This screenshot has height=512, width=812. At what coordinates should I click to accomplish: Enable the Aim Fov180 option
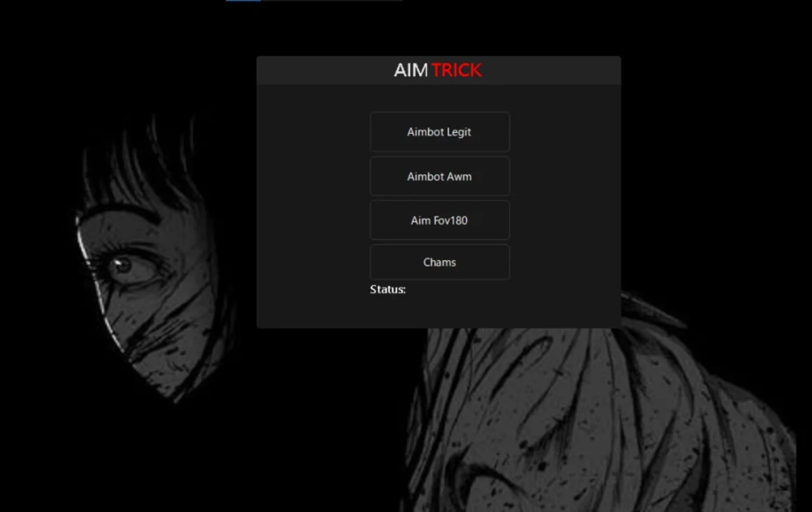pos(440,220)
